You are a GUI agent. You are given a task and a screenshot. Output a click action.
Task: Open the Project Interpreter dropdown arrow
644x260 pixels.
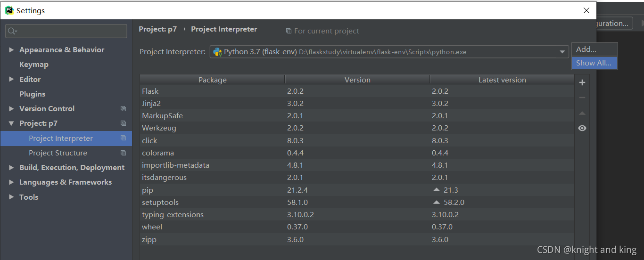[562, 52]
